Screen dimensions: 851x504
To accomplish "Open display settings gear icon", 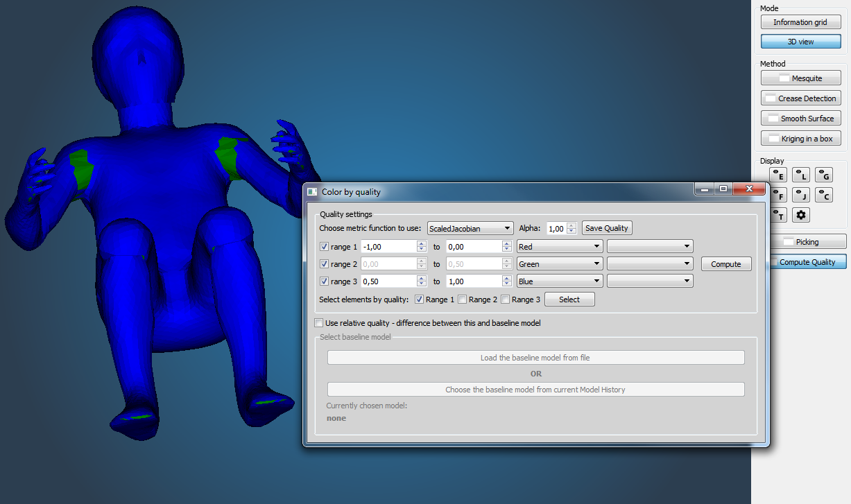I will (x=801, y=215).
